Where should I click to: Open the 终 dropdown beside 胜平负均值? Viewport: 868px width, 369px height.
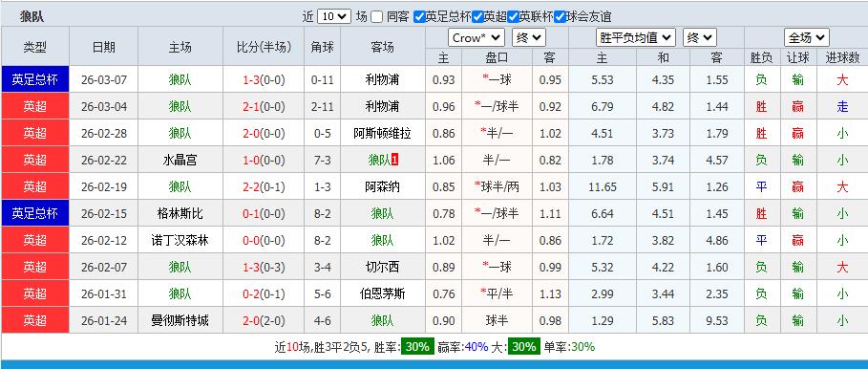pos(700,37)
